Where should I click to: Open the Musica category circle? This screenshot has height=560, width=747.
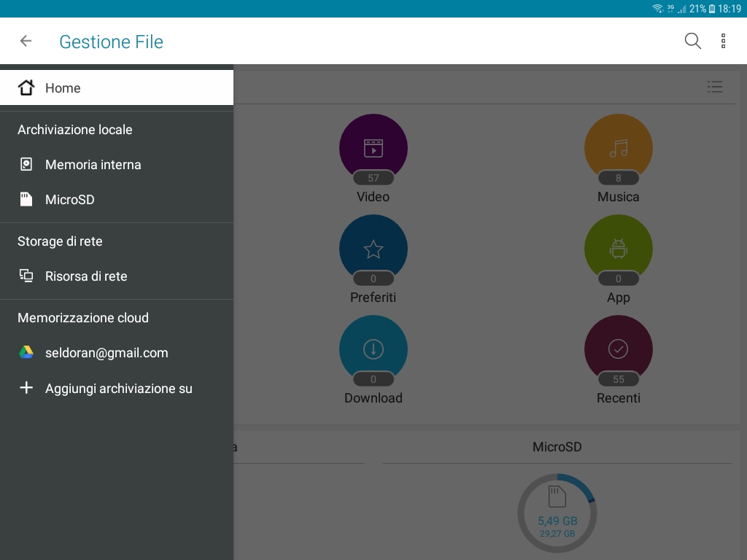tap(619, 148)
